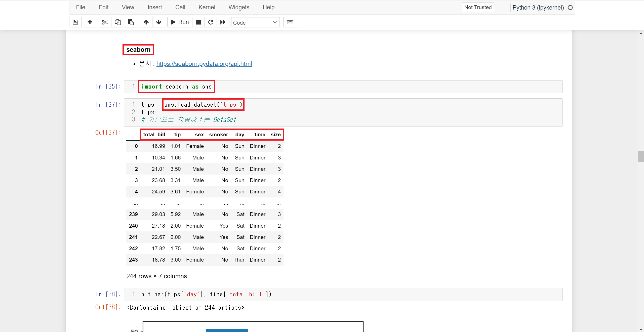
Task: Move the selected cell down
Action: pyautogui.click(x=159, y=22)
